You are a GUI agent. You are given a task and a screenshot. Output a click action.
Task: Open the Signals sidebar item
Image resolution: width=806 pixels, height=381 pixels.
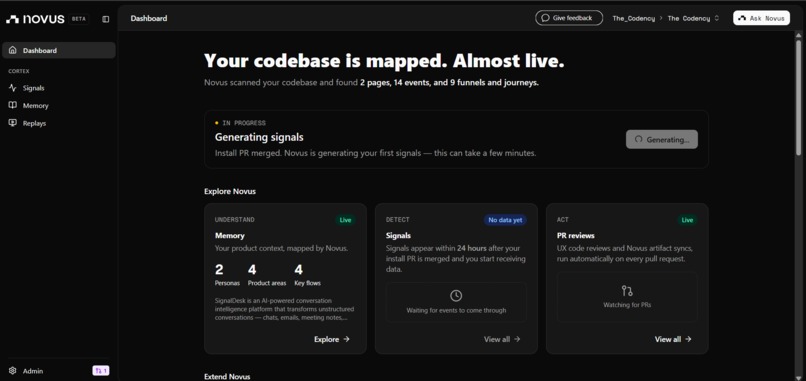59,88
